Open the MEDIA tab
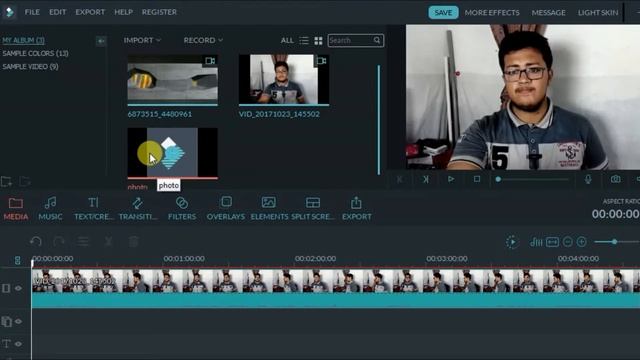640x360 pixels. [x=16, y=209]
